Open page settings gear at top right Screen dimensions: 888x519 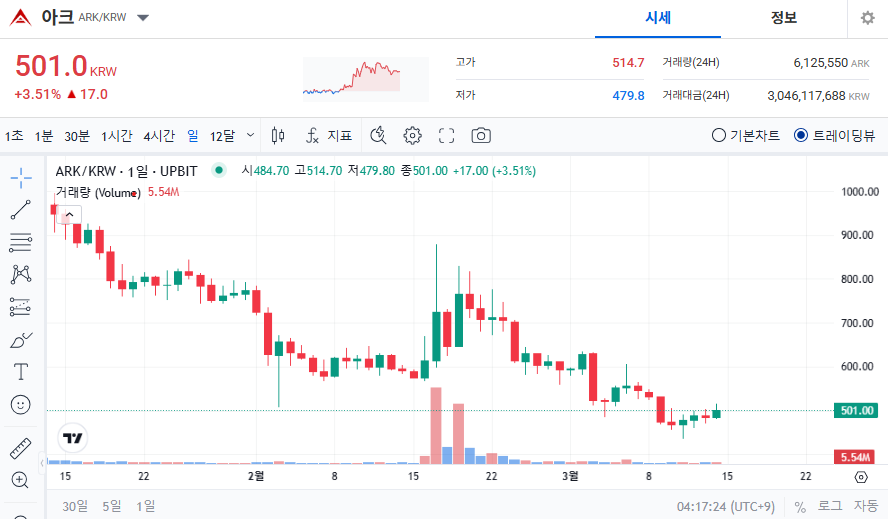coord(868,18)
